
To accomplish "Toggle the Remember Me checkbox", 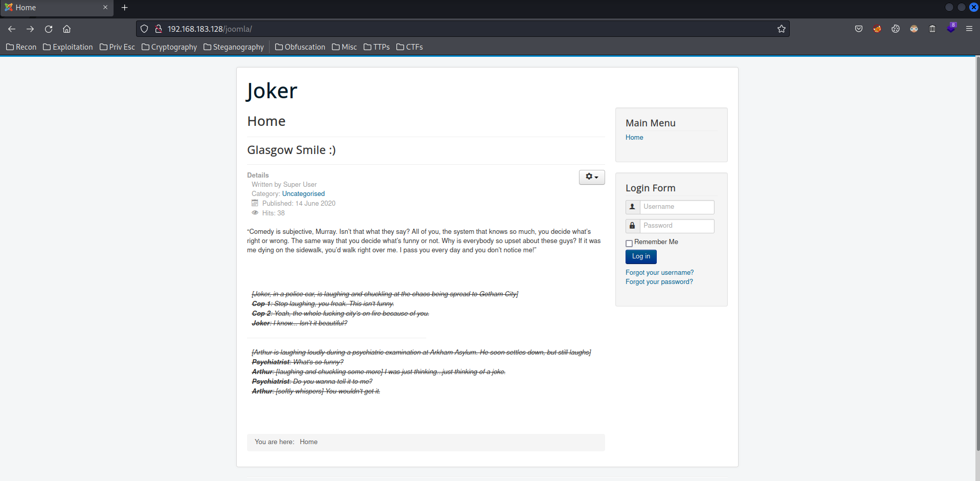I will 629,243.
